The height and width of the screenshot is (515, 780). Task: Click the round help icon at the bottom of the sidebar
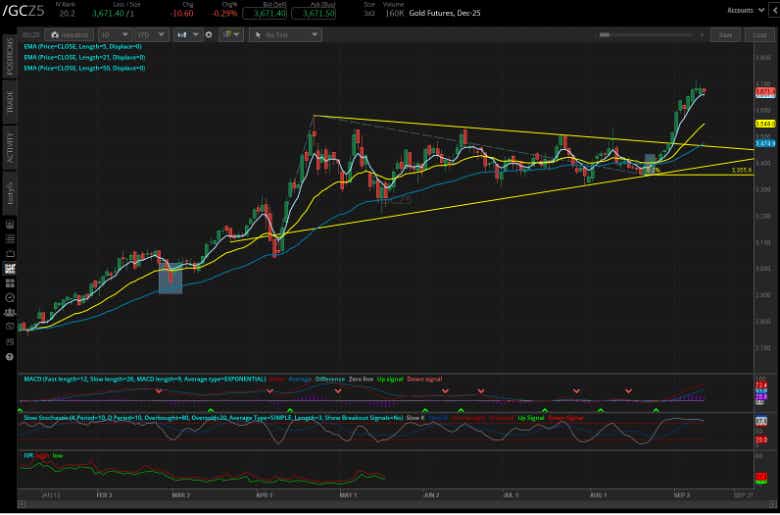coord(9,357)
